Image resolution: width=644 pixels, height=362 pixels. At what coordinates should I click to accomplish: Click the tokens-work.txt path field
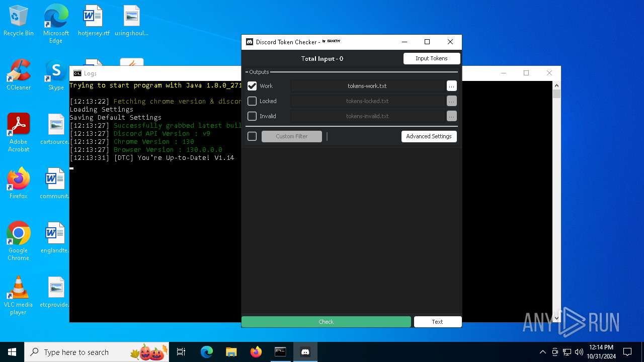(x=367, y=86)
